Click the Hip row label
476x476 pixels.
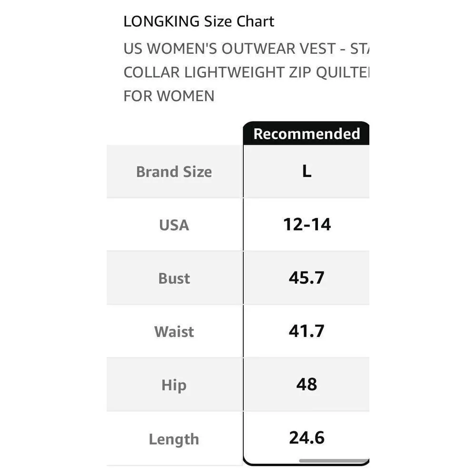174,385
